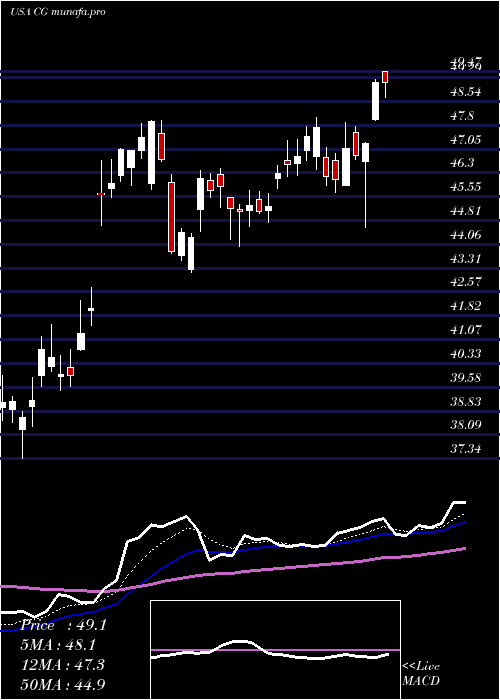Click the 47.05 price axis label
Image resolution: width=500 pixels, height=700 pixels.
pyautogui.click(x=466, y=140)
